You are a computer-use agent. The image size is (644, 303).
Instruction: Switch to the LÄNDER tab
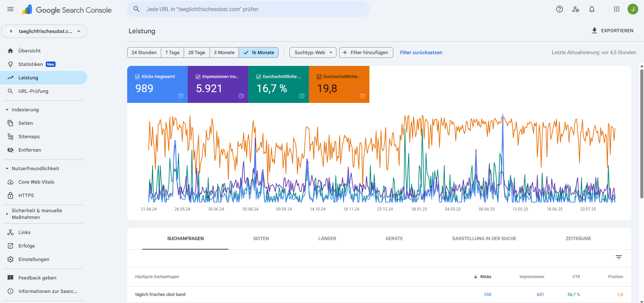pos(327,238)
